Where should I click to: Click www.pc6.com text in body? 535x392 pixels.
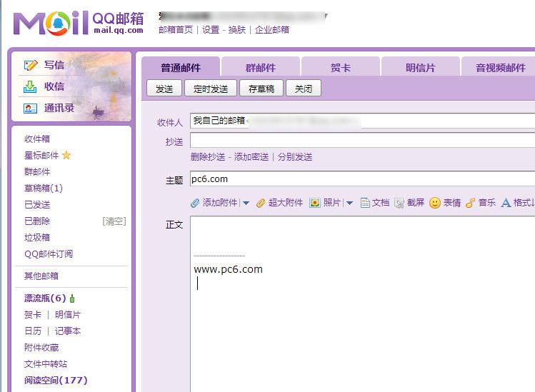229,269
